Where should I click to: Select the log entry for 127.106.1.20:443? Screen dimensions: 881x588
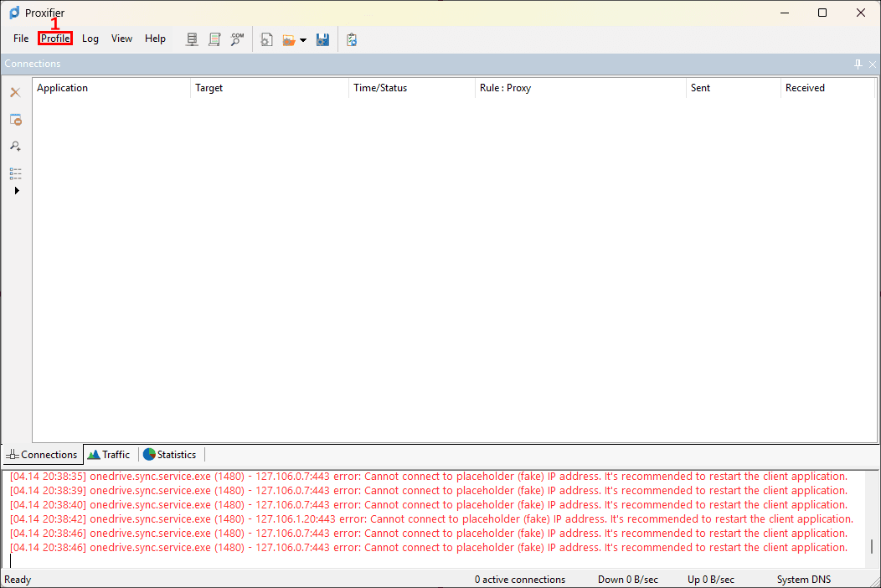[x=431, y=518]
